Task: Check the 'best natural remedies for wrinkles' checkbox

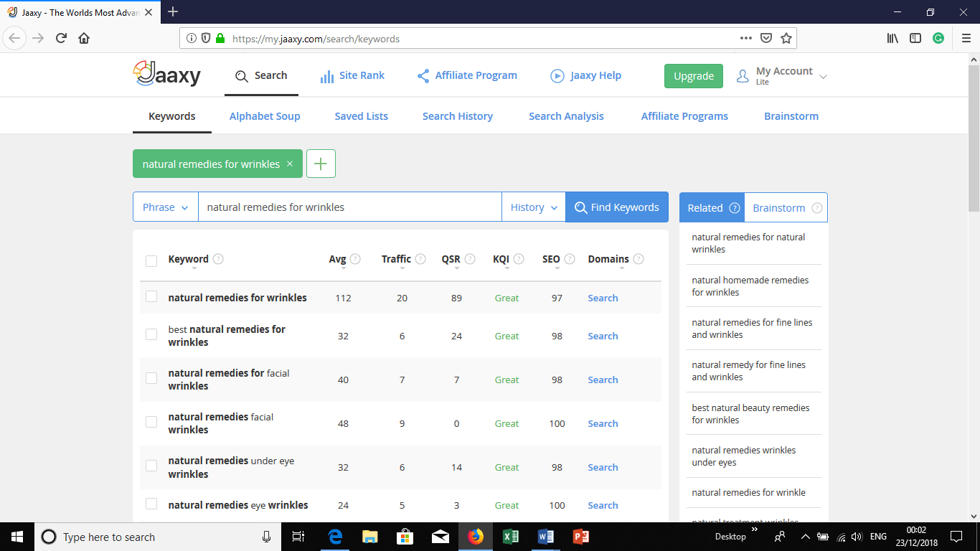Action: [x=151, y=334]
